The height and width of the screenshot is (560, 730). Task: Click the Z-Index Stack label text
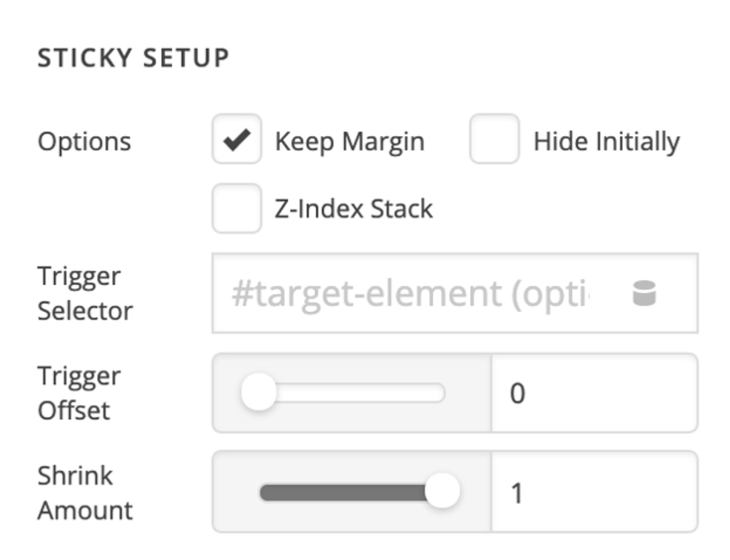point(354,209)
